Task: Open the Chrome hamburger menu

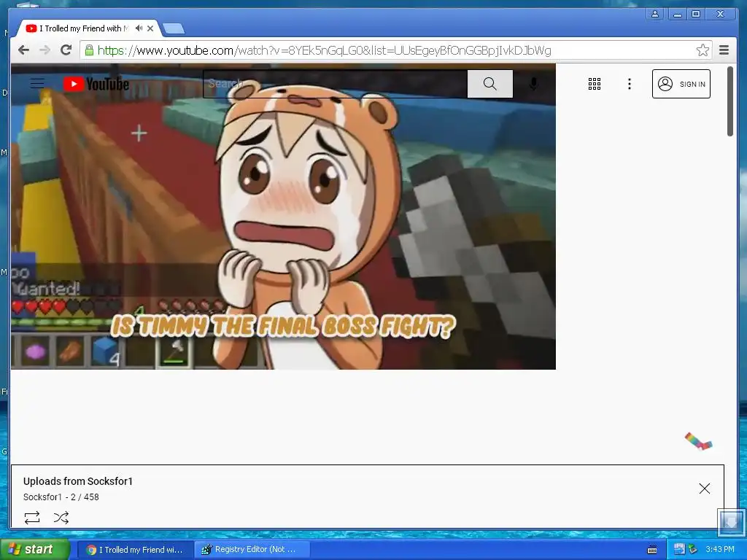Action: click(724, 50)
